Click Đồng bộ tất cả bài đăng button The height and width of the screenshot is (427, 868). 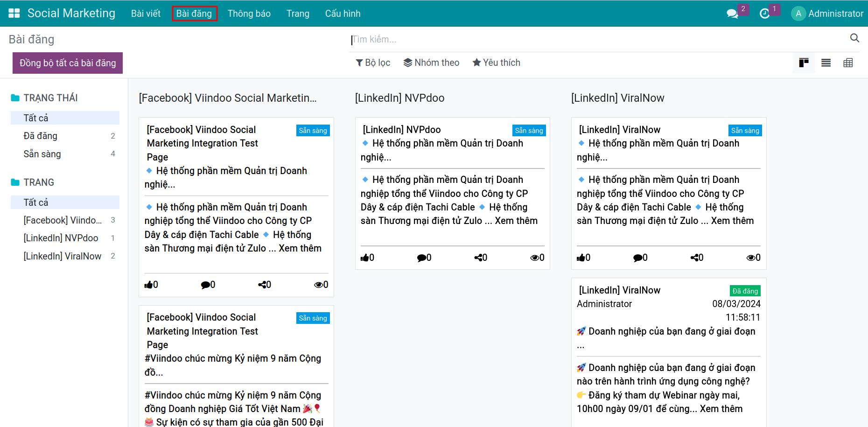coord(68,63)
